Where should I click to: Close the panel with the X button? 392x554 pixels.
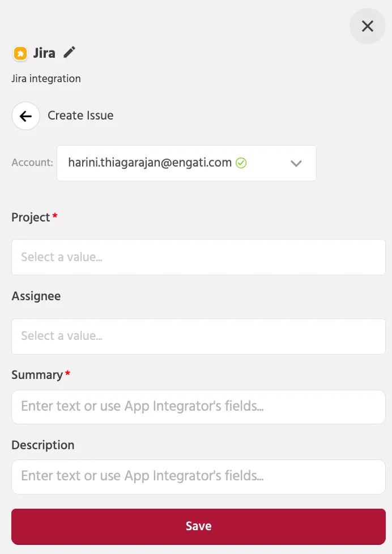pyautogui.click(x=368, y=26)
